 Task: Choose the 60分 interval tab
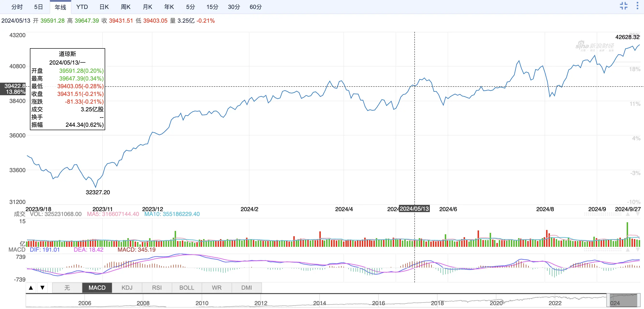[255, 7]
